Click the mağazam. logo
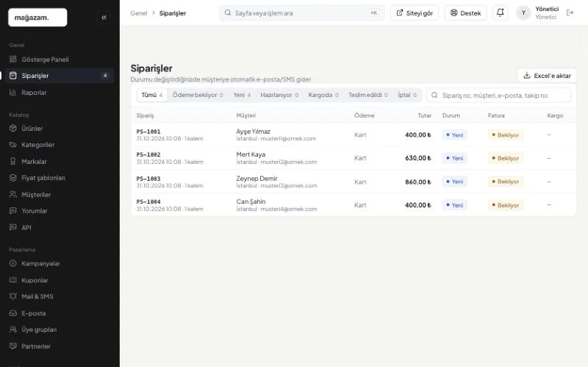The height and width of the screenshot is (367, 588). pyautogui.click(x=37, y=17)
